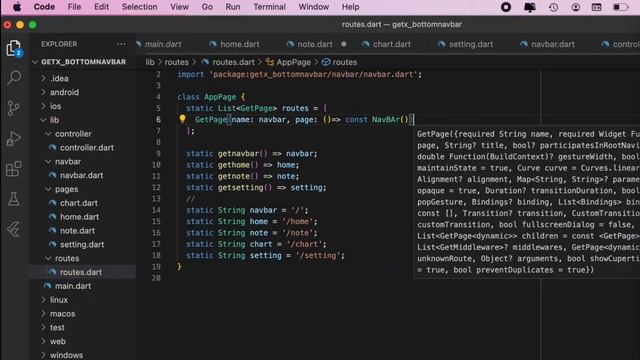
Task: Open the Code application menu
Action: click(44, 7)
